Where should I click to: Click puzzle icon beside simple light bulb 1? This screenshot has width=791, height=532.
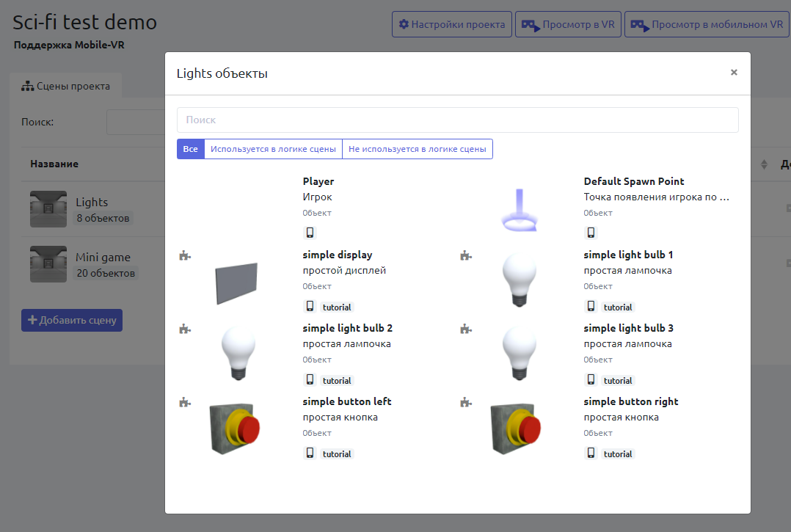pyautogui.click(x=466, y=255)
